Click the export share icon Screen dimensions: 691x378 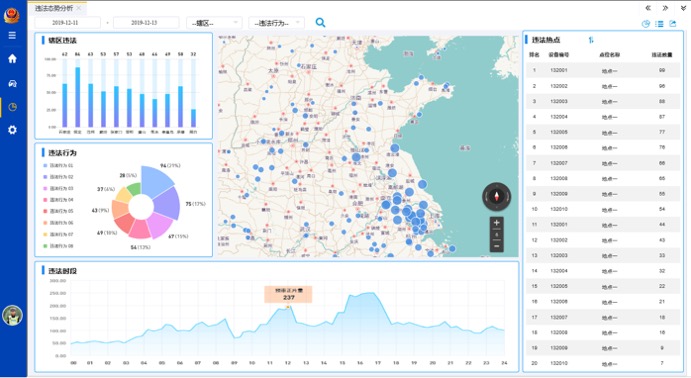[672, 24]
